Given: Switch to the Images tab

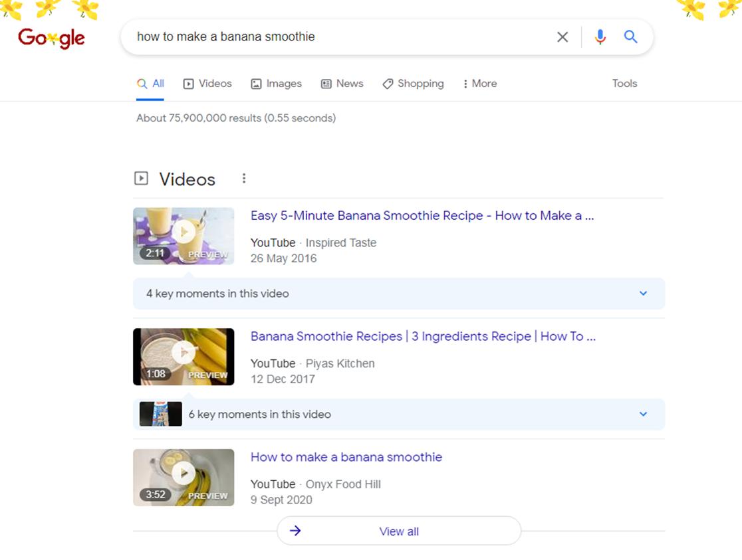Looking at the screenshot, I should click(x=276, y=84).
